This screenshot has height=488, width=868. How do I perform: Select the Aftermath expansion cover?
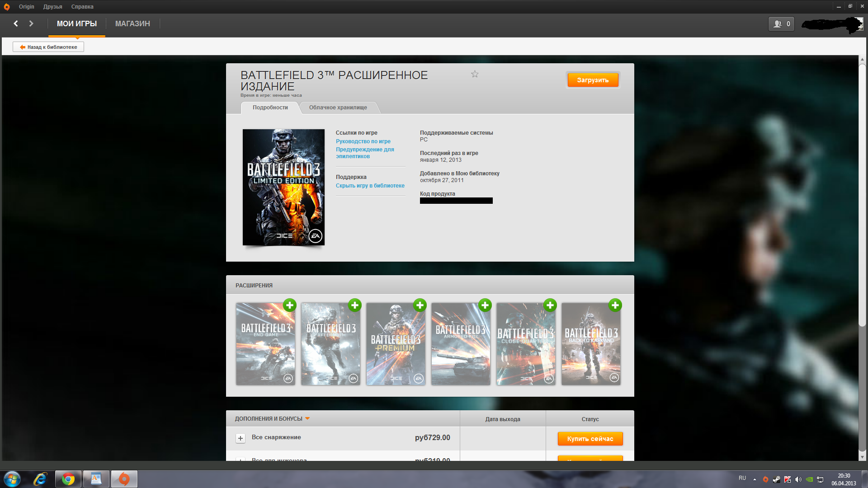pyautogui.click(x=331, y=344)
